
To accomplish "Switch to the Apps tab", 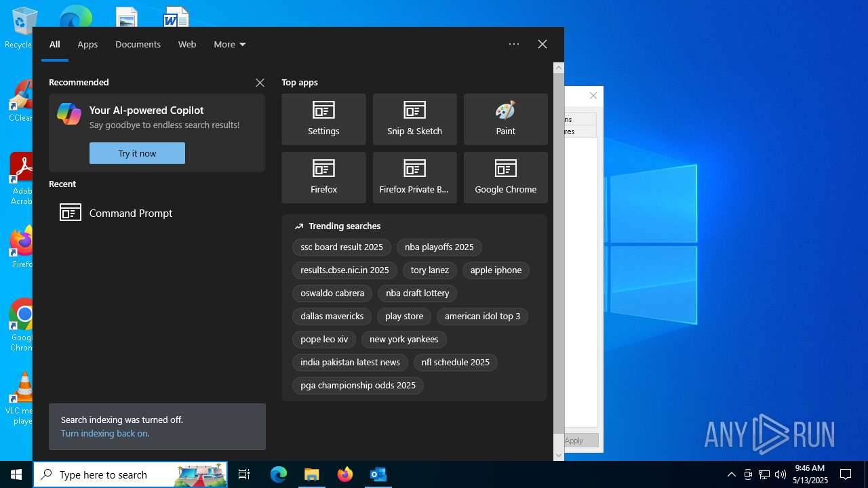I will [x=87, y=44].
